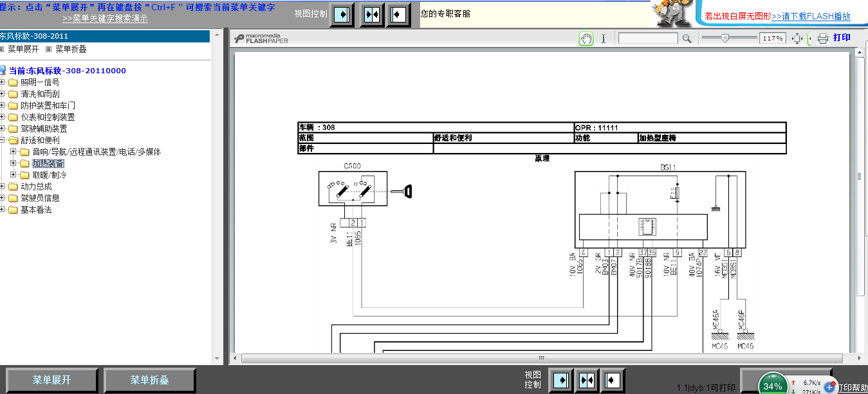Click the fit-to-width page icon
868x394 pixels.
click(797, 39)
